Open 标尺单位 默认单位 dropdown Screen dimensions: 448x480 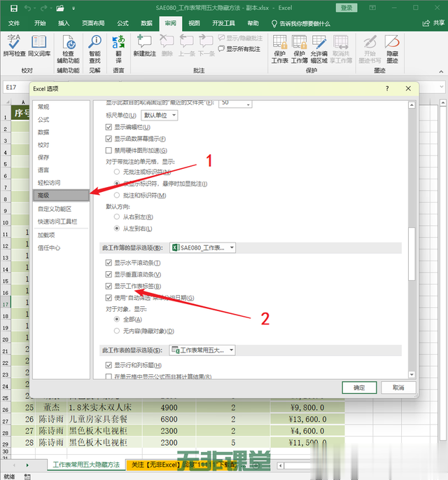tap(160, 116)
